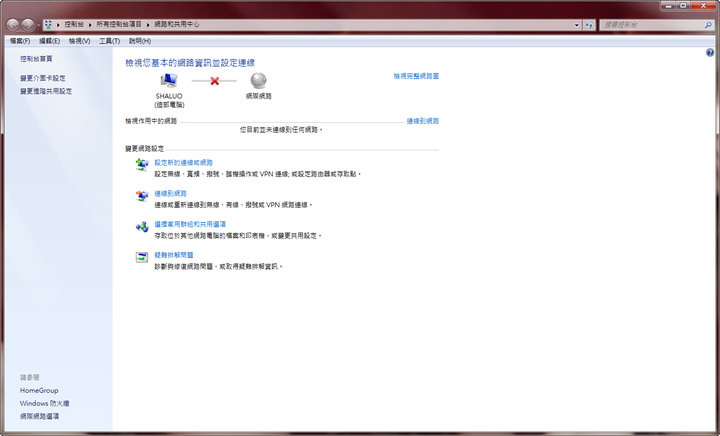Expand the address bar history dropdown
The width and height of the screenshot is (720, 436).
577,25
